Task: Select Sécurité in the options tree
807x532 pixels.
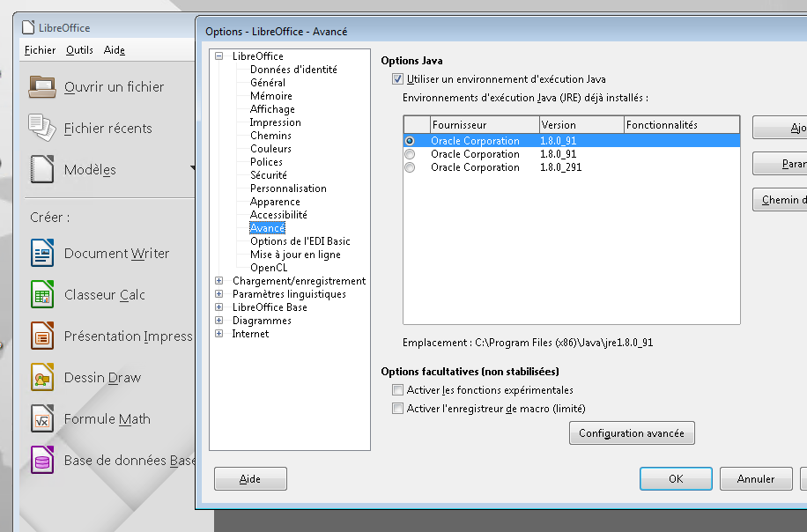Action: click(x=268, y=175)
